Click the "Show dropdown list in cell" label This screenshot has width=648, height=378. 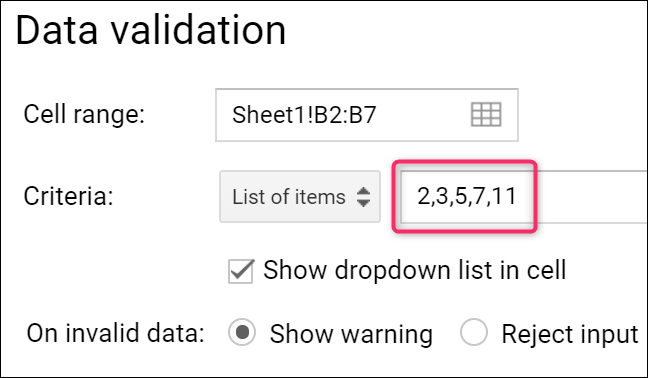coord(415,271)
